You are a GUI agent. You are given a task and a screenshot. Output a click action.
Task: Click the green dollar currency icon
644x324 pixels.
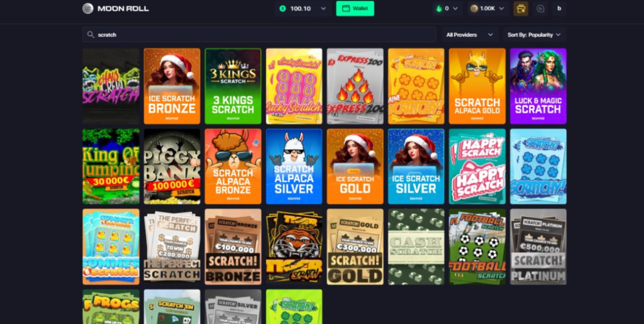(x=282, y=9)
